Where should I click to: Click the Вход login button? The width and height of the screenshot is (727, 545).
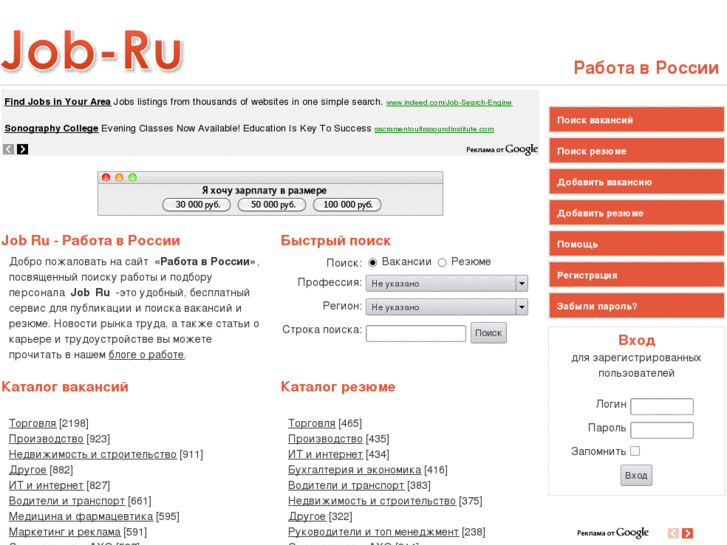pos(636,475)
